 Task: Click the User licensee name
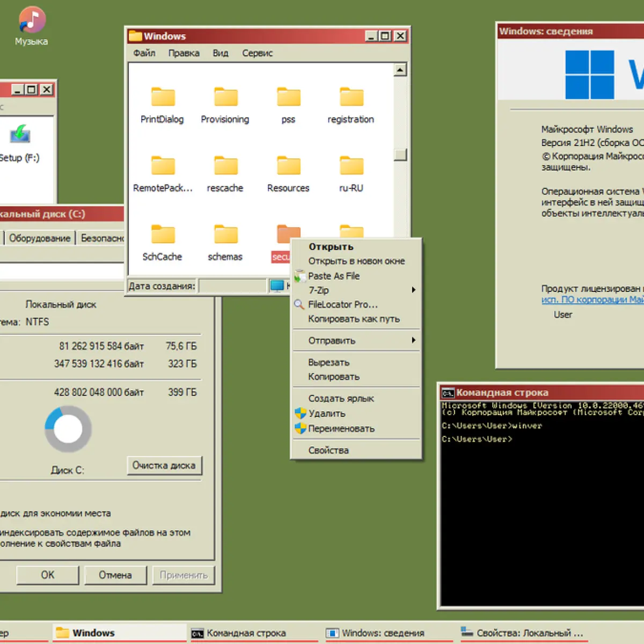[563, 315]
